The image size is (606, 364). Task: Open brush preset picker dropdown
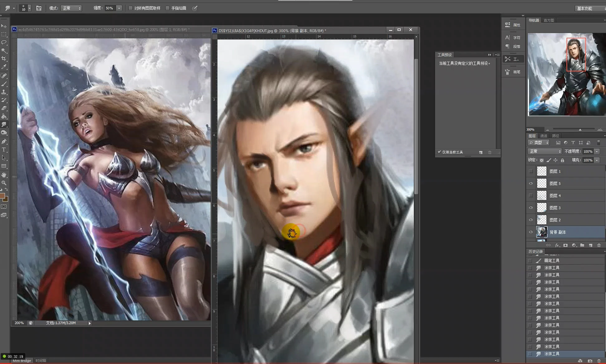30,8
